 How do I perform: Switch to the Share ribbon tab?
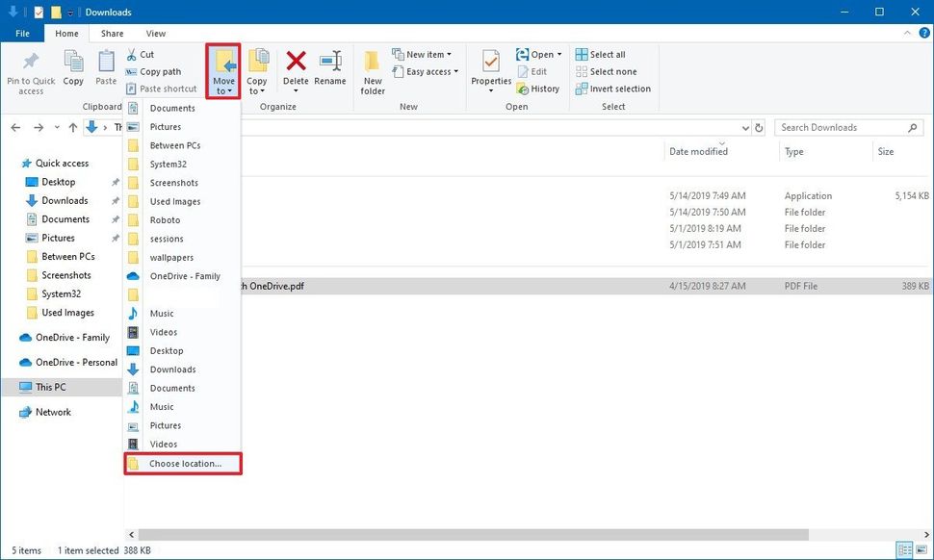111,32
